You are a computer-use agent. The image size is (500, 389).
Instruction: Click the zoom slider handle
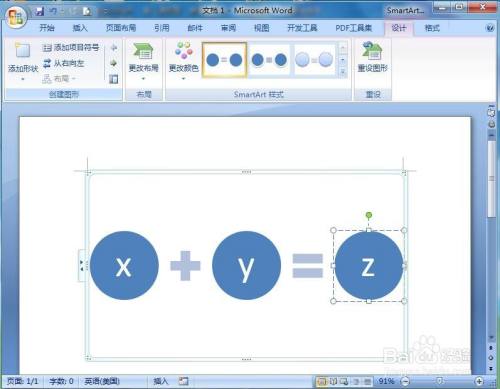pos(440,381)
